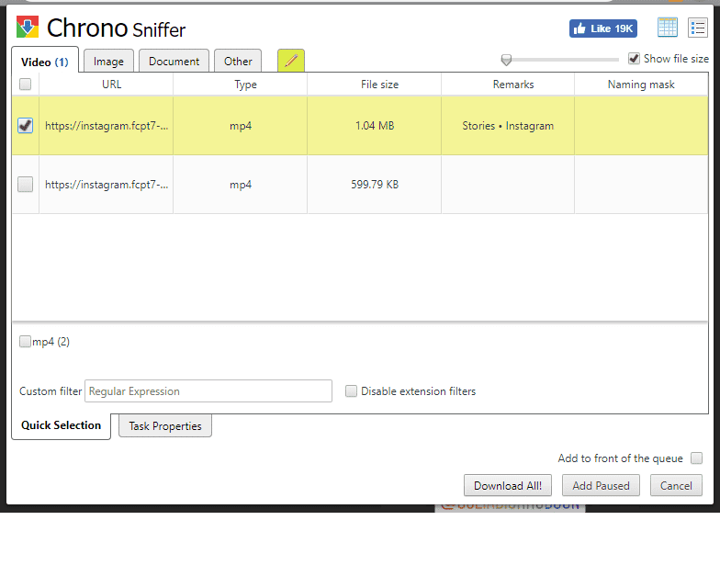
Task: Switch to grid table view icon
Action: (x=668, y=28)
